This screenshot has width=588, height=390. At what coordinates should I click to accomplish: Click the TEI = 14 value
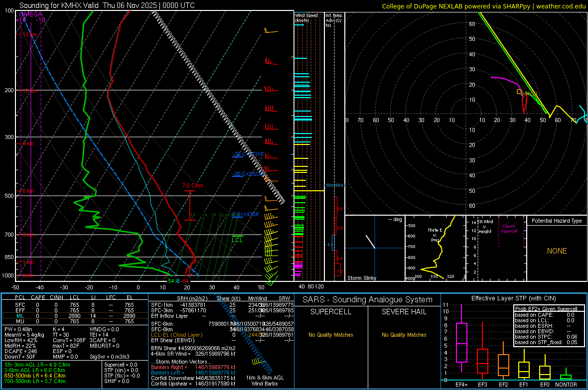pos(99,335)
